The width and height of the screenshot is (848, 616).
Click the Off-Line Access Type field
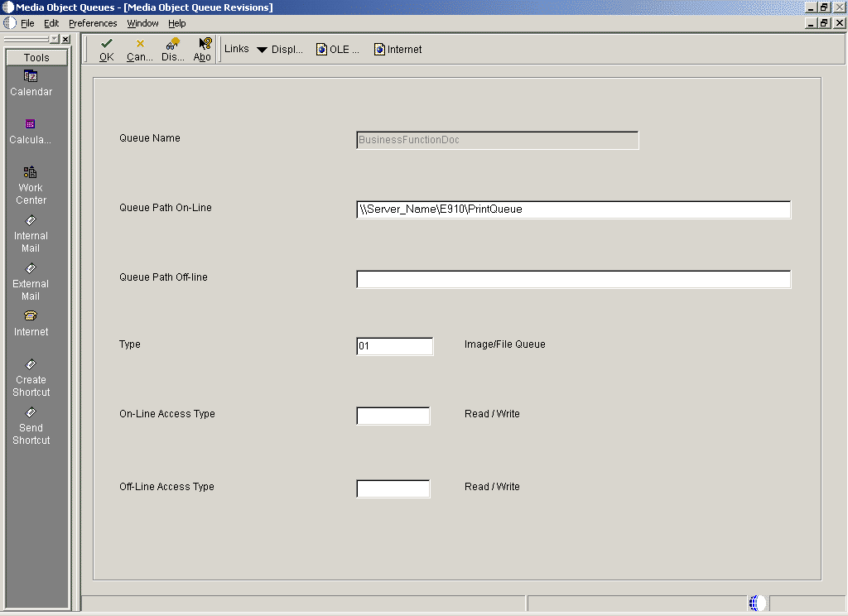pos(393,488)
